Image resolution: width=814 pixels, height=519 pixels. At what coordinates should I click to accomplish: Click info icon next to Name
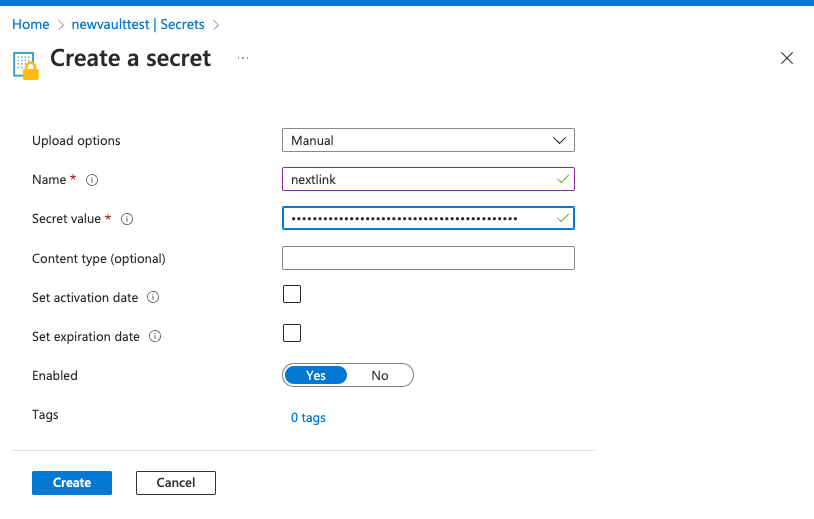coord(92,180)
